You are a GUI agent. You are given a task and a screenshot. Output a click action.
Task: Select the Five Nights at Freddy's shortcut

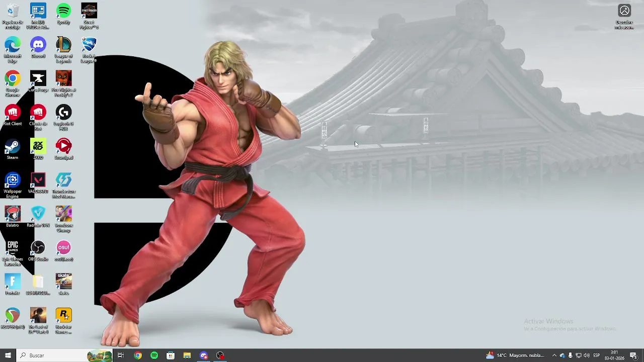coord(63,84)
